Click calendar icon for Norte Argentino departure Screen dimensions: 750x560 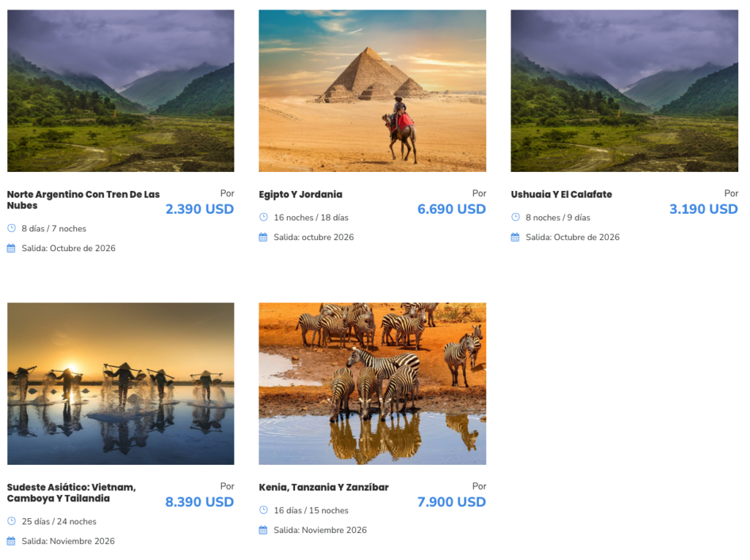coord(11,248)
